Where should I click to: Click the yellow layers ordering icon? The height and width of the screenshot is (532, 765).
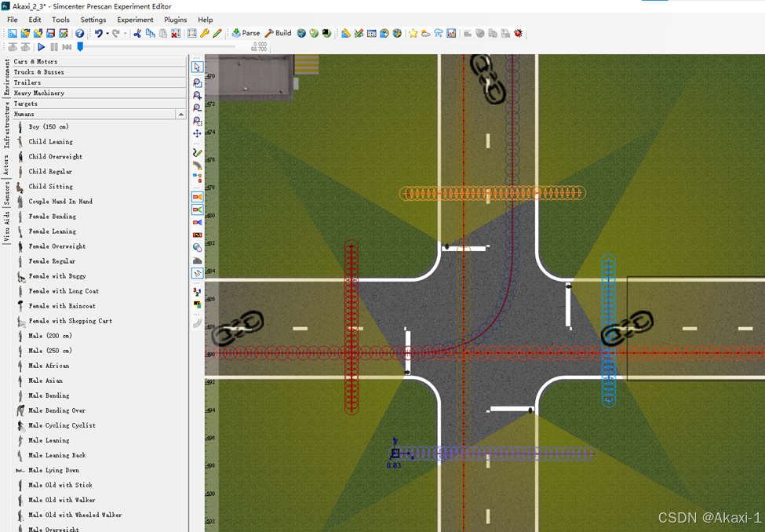197,304
